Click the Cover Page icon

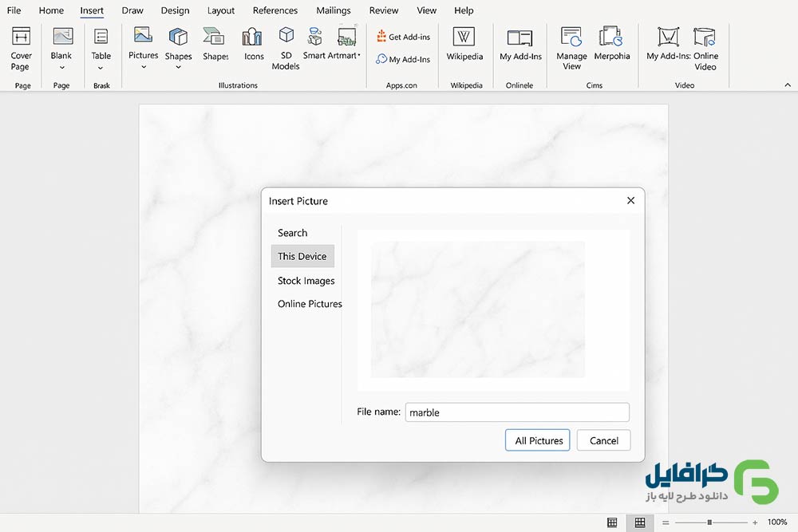tap(21, 37)
